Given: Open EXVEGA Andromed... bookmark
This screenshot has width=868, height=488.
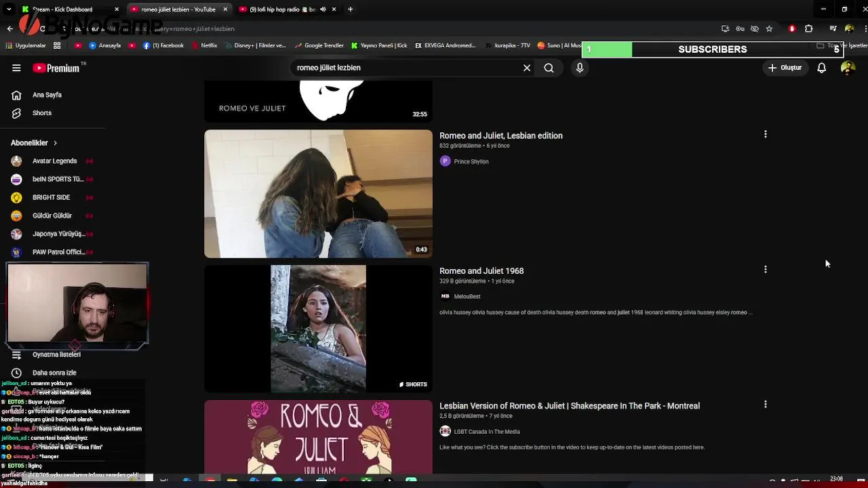Looking at the screenshot, I should (446, 45).
